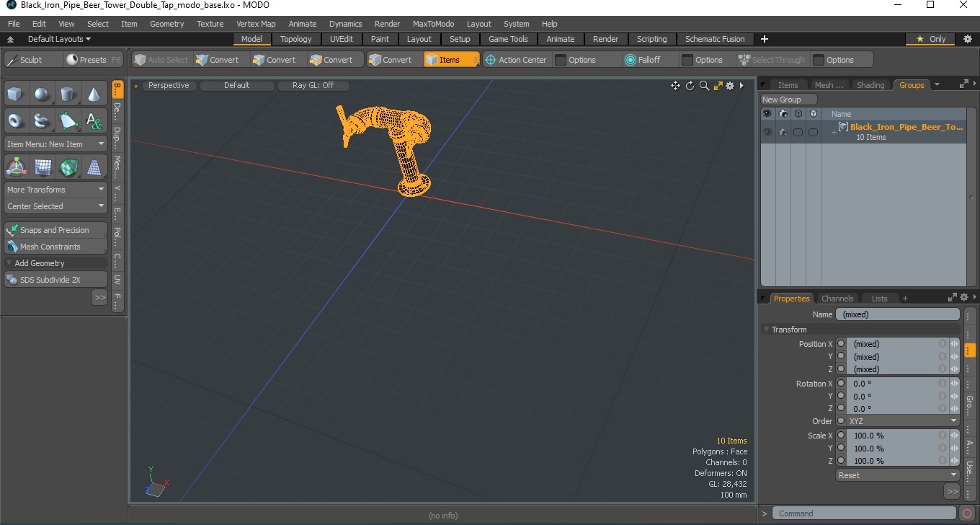Add a new Properties tab with plus
This screenshot has width=980, height=525.
click(905, 299)
